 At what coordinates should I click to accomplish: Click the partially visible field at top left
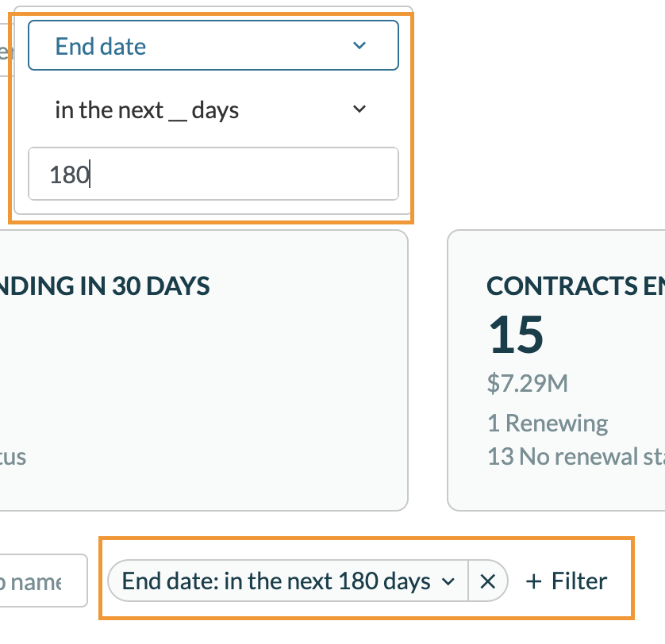click(x=5, y=52)
